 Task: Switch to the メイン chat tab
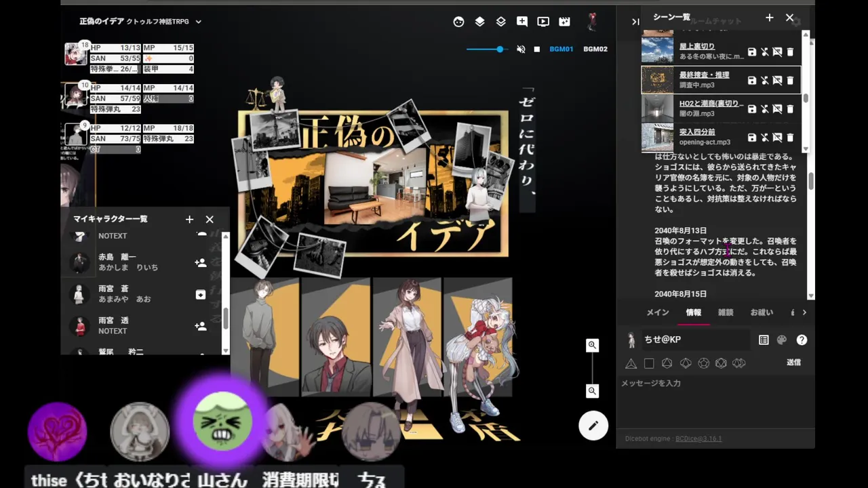(658, 312)
